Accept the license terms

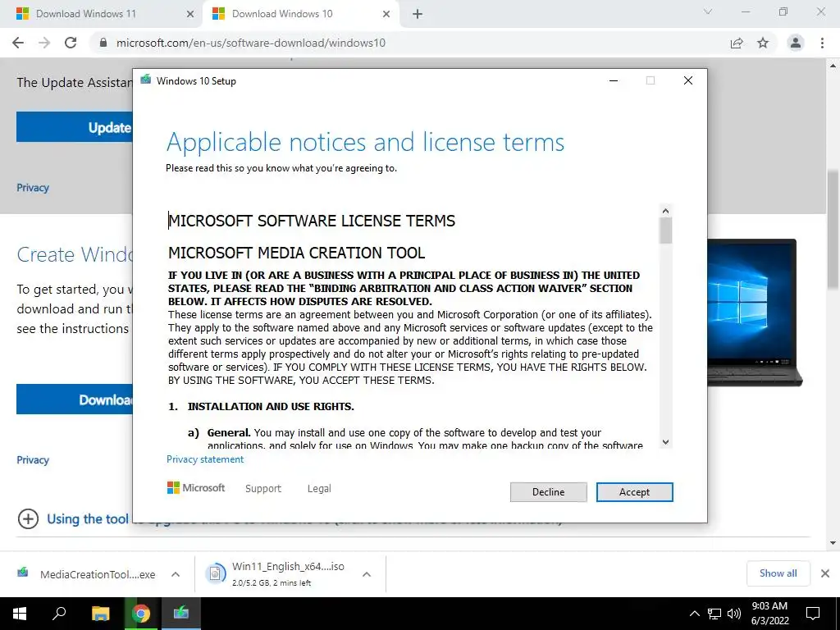point(634,492)
